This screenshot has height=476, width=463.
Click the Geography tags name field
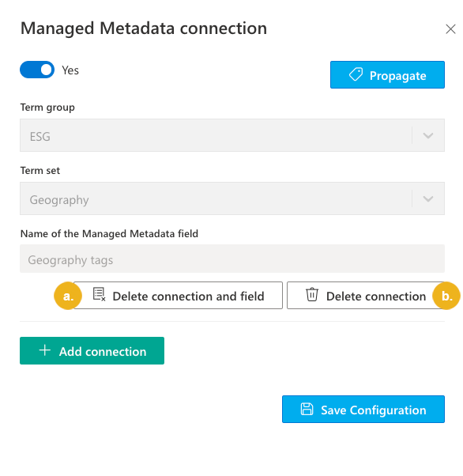[x=232, y=259]
